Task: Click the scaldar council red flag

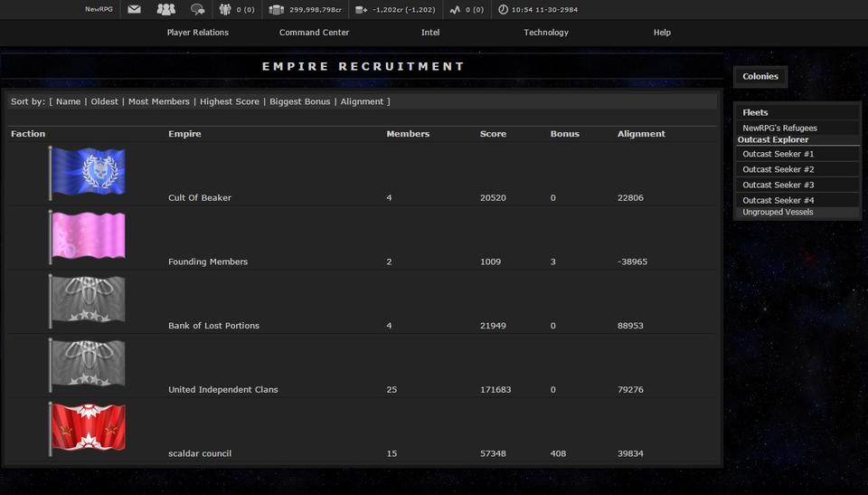Action: [x=88, y=428]
